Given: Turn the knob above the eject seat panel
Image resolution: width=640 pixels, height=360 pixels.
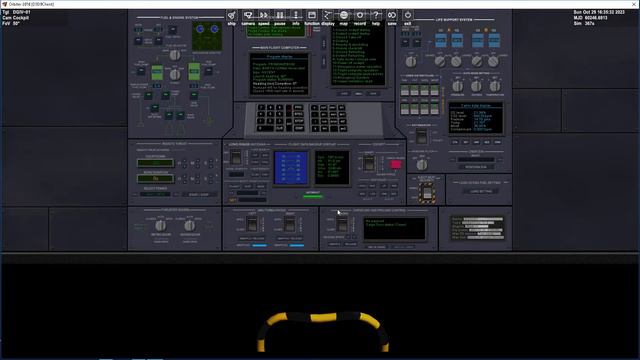Looking at the screenshot, I should click(422, 164).
